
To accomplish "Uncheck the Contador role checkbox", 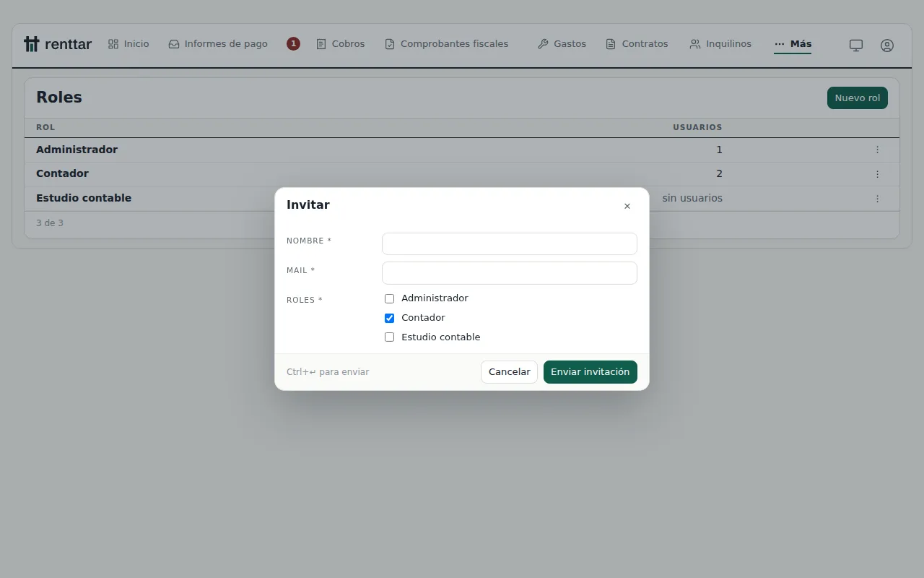I will click(x=389, y=318).
